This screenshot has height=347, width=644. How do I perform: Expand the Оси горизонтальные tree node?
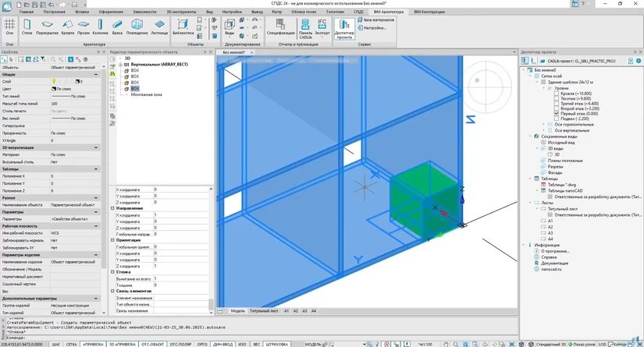(x=544, y=125)
